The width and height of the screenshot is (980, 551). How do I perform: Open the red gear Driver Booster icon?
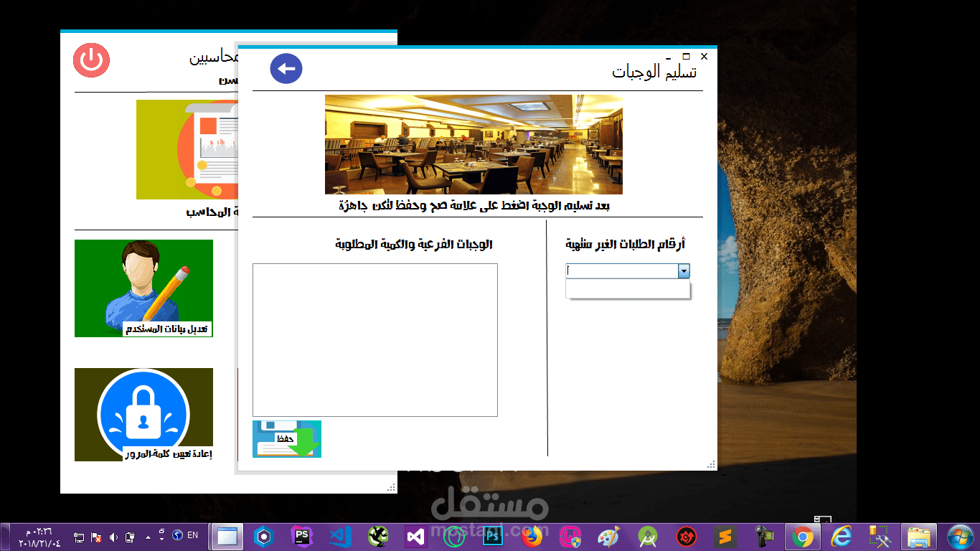click(687, 536)
